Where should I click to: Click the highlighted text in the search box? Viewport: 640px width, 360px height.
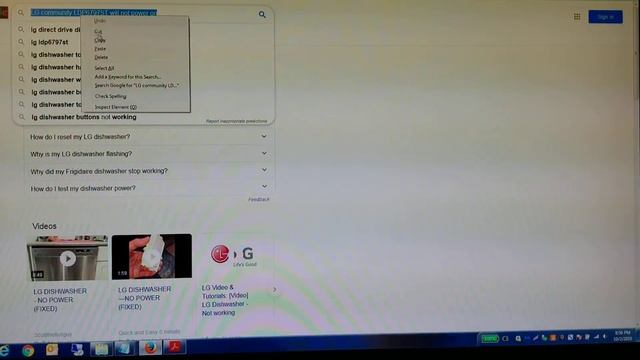click(94, 13)
